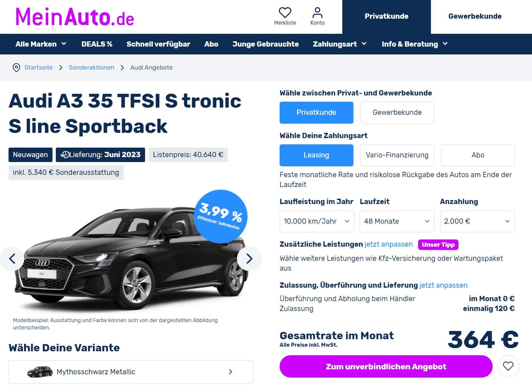Select Gewerbekunde customer type option
Viewport: 532px width, 392px height.
click(x=397, y=113)
